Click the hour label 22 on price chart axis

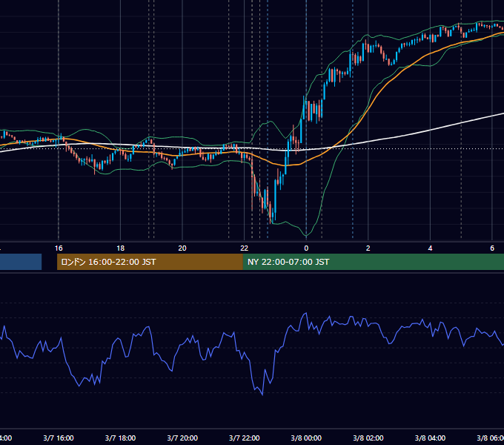pyautogui.click(x=245, y=248)
